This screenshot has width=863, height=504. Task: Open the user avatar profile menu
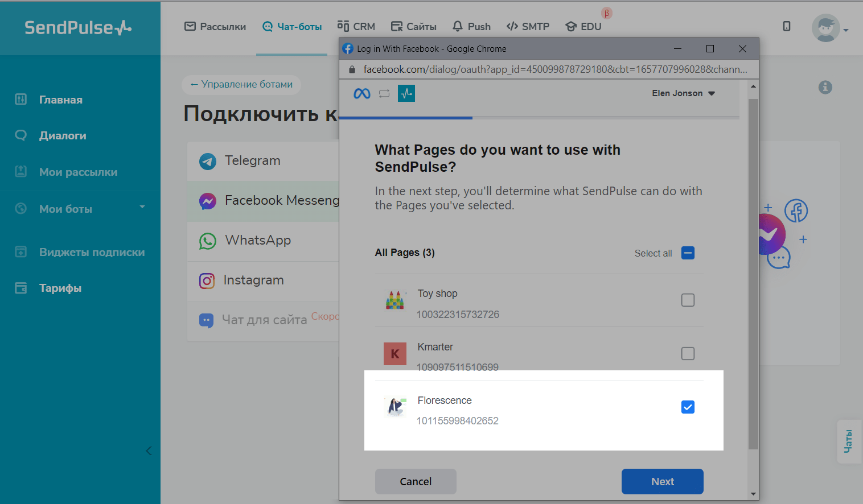pos(826,28)
